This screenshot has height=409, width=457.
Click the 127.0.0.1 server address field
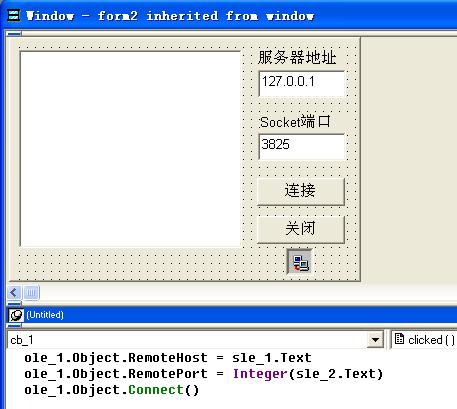click(301, 83)
